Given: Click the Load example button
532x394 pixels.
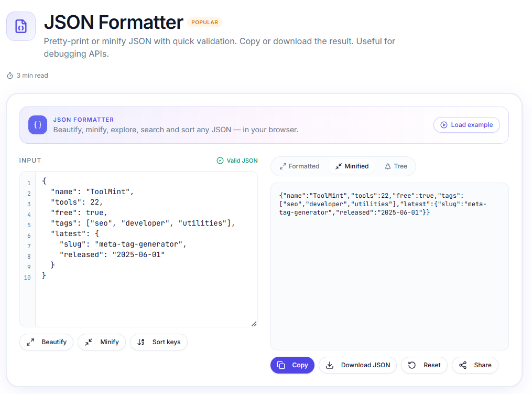Looking at the screenshot, I should pos(466,125).
